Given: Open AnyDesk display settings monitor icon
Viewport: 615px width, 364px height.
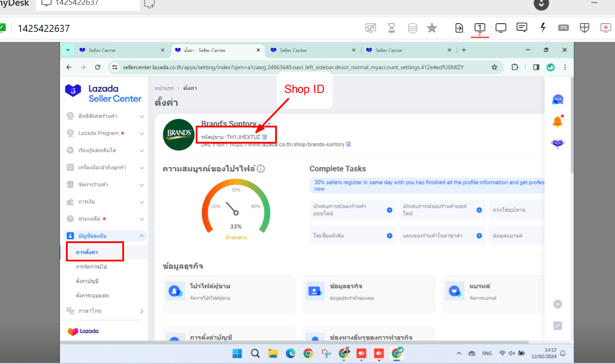Looking at the screenshot, I should click(501, 28).
